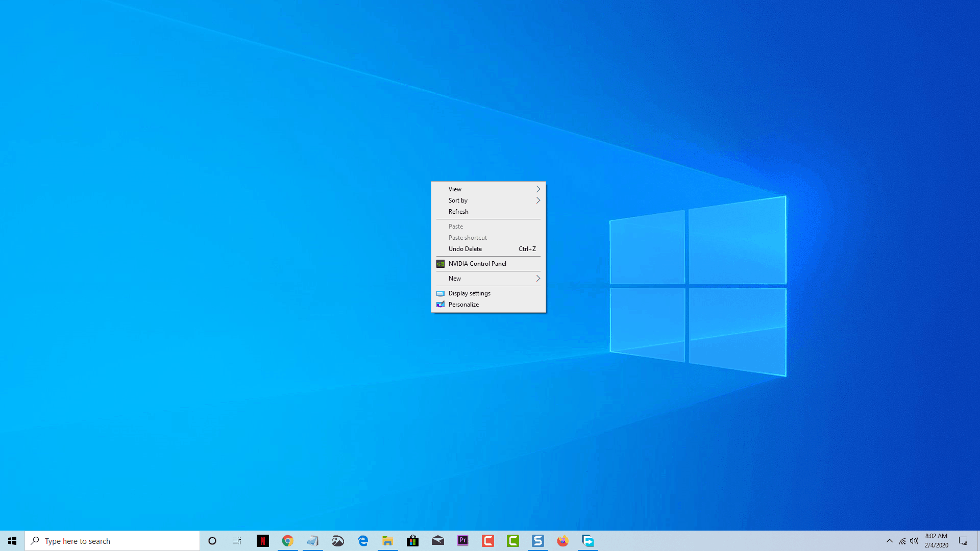Image resolution: width=980 pixels, height=551 pixels.
Task: Open the volume control tray icon
Action: tap(914, 541)
